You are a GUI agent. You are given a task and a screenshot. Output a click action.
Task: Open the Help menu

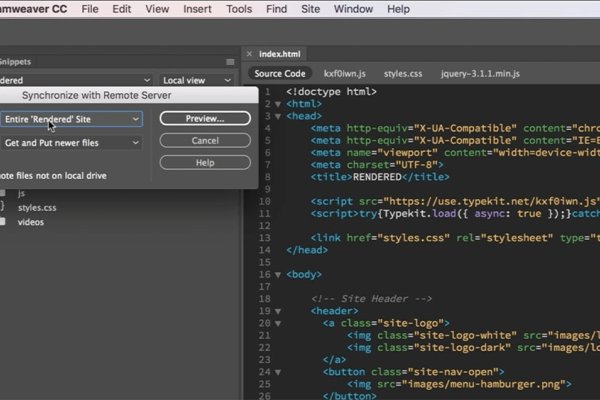(x=398, y=9)
